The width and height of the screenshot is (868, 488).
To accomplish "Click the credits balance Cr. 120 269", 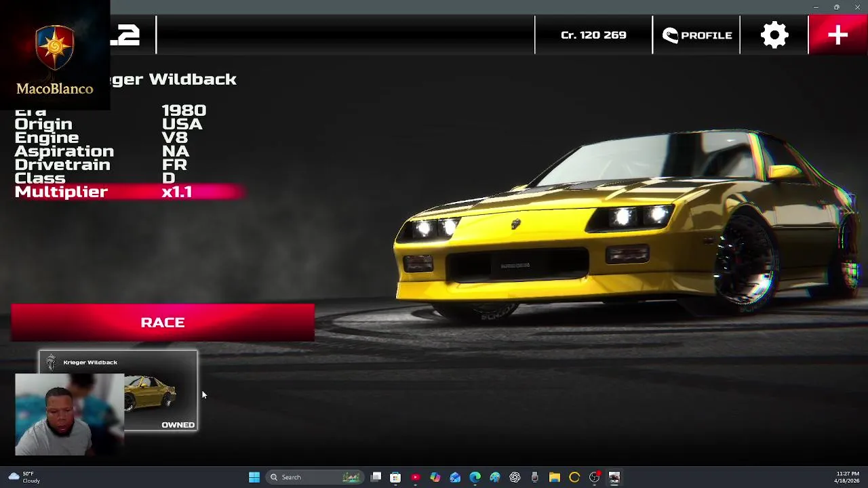I will (x=593, y=35).
